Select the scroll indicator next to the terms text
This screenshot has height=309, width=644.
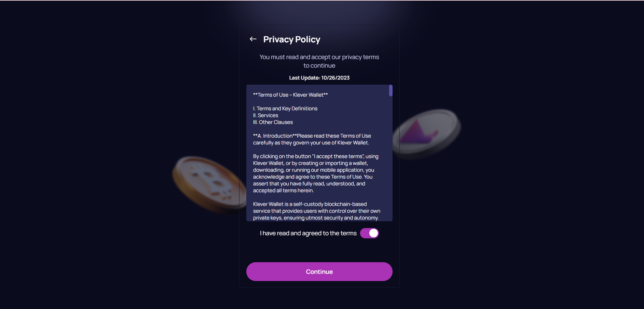point(390,91)
